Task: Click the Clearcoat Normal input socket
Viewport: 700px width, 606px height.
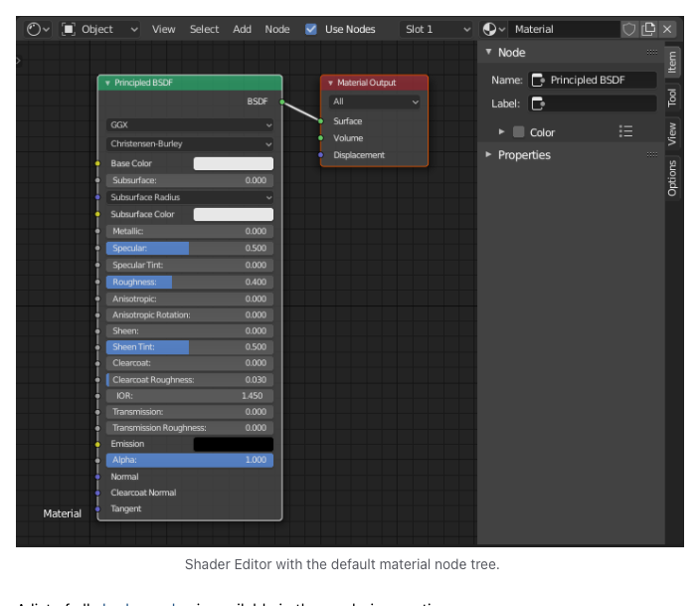Action: click(x=97, y=493)
